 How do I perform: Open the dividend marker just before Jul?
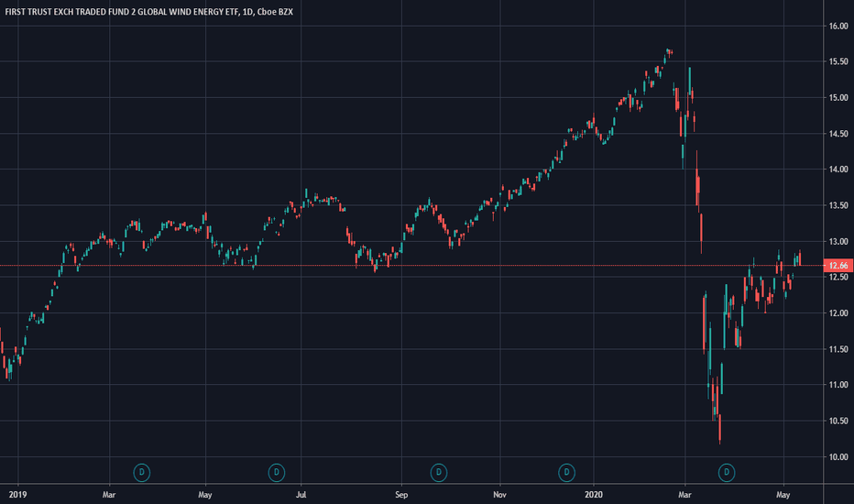pyautogui.click(x=277, y=473)
